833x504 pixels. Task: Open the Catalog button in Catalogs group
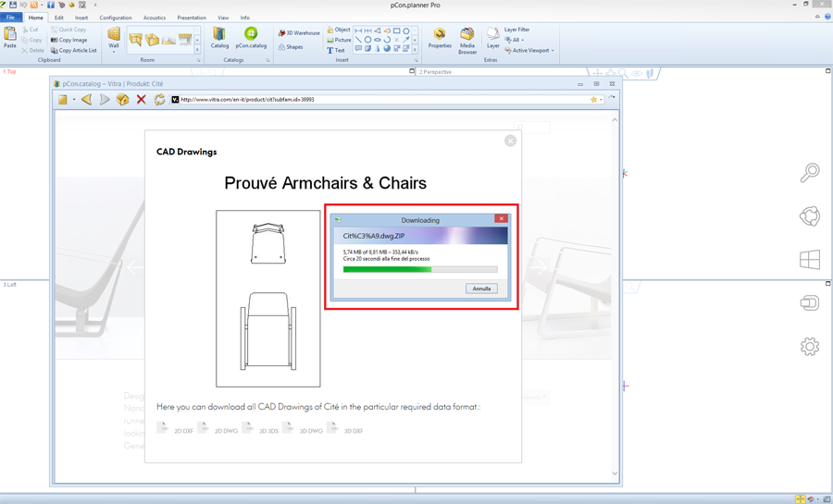tap(219, 38)
